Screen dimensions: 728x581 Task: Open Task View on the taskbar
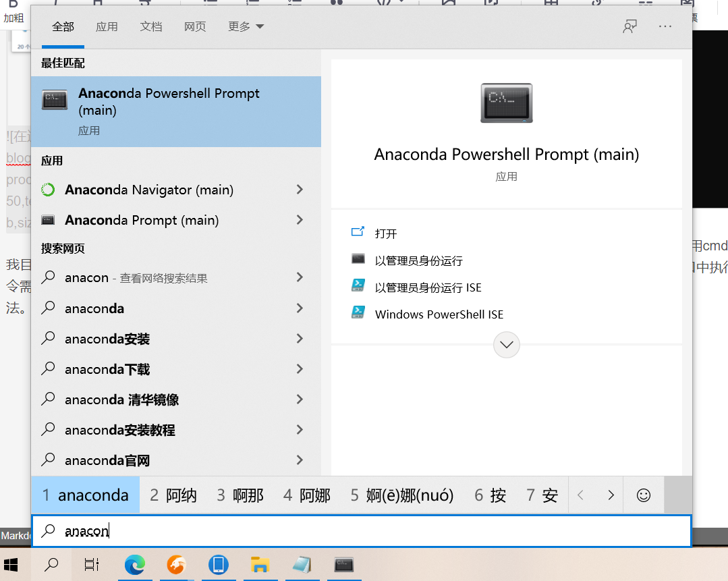click(x=92, y=564)
